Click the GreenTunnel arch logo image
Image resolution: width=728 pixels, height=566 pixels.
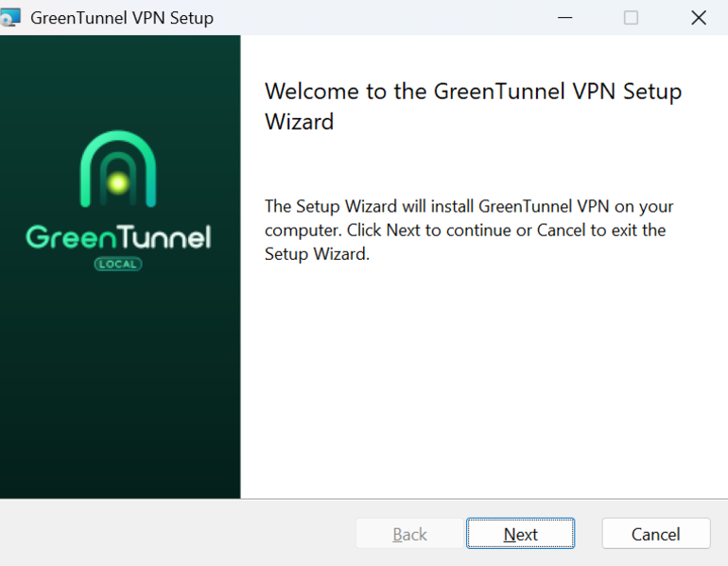click(118, 168)
